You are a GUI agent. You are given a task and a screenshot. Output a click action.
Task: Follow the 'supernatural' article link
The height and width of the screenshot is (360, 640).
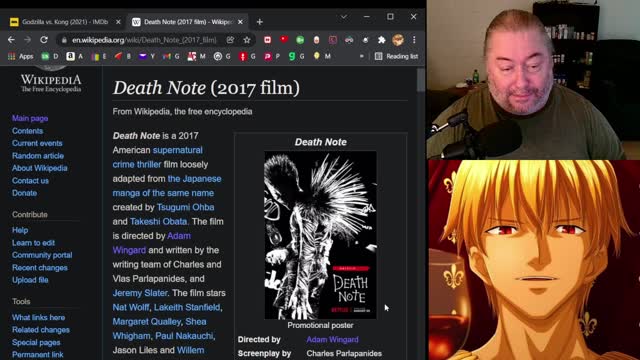click(x=178, y=150)
